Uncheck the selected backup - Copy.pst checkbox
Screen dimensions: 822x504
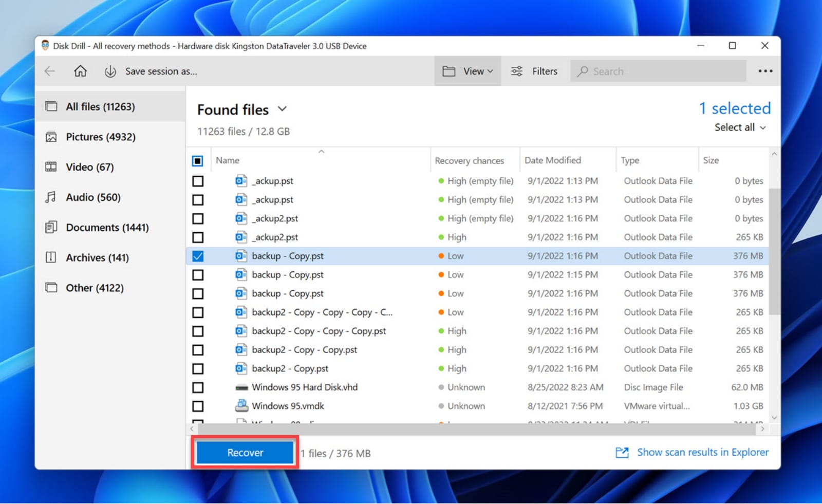(198, 256)
